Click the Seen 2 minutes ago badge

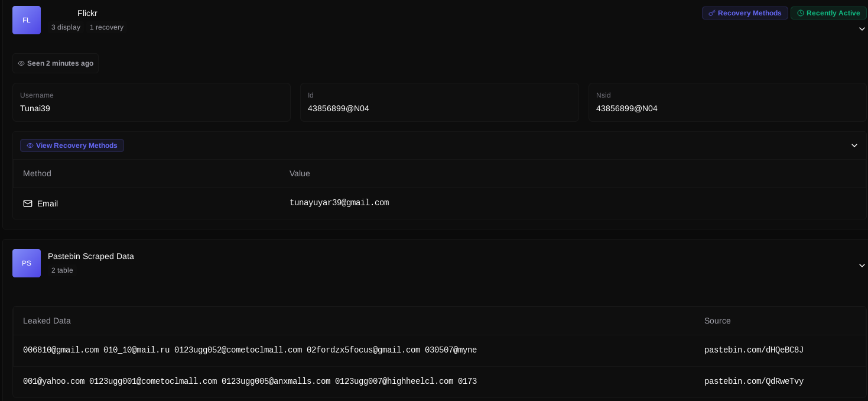pos(56,63)
